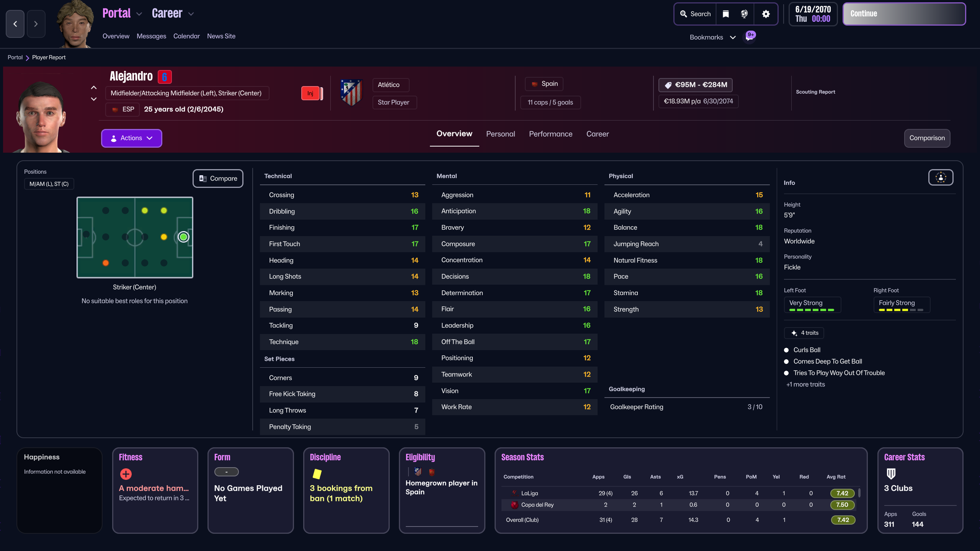Click the Search field

pos(695,14)
